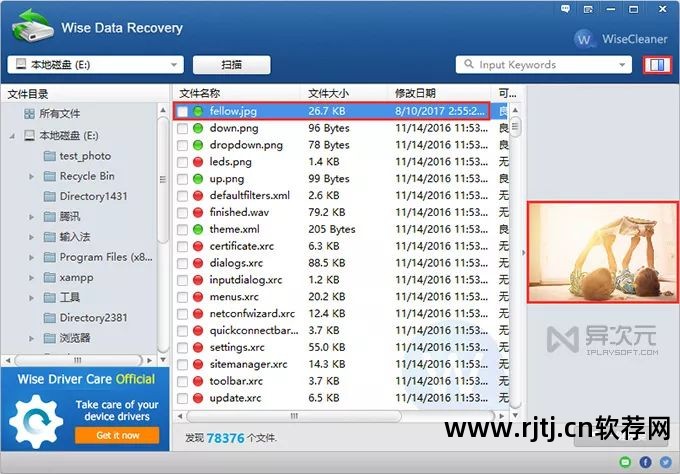This screenshot has height=474, width=680.
Task: Select the 所有文件 grid icon
Action: click(27, 114)
